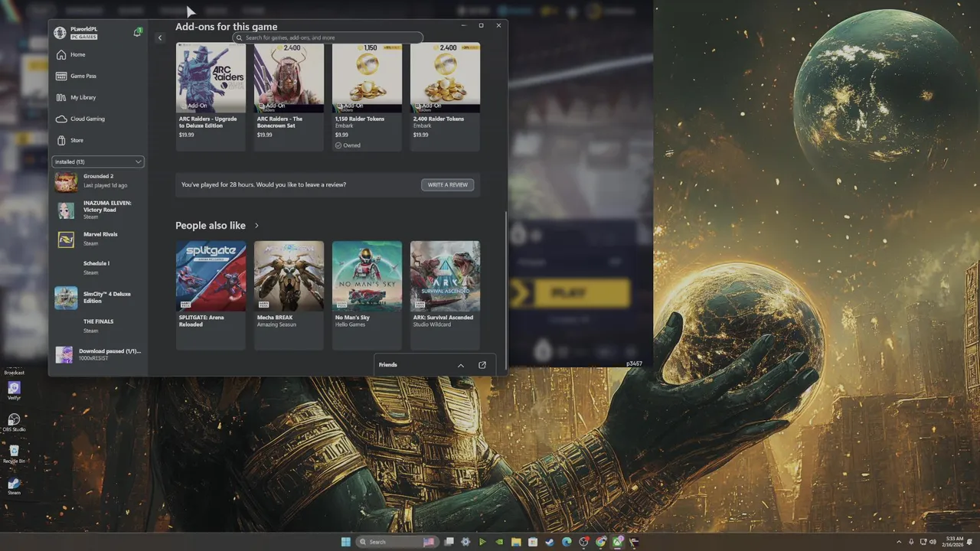
Task: Expand the Friends panel with the up chevron
Action: [x=461, y=365]
